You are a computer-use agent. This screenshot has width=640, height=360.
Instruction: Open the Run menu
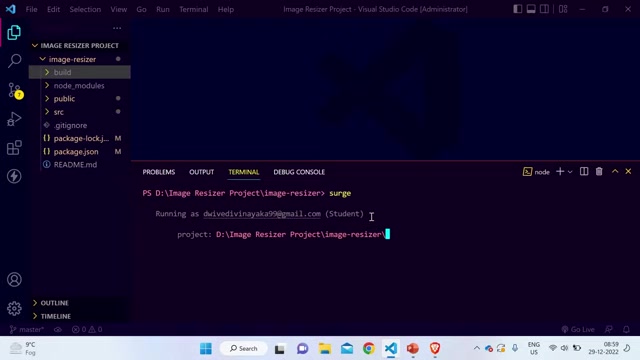(x=163, y=9)
